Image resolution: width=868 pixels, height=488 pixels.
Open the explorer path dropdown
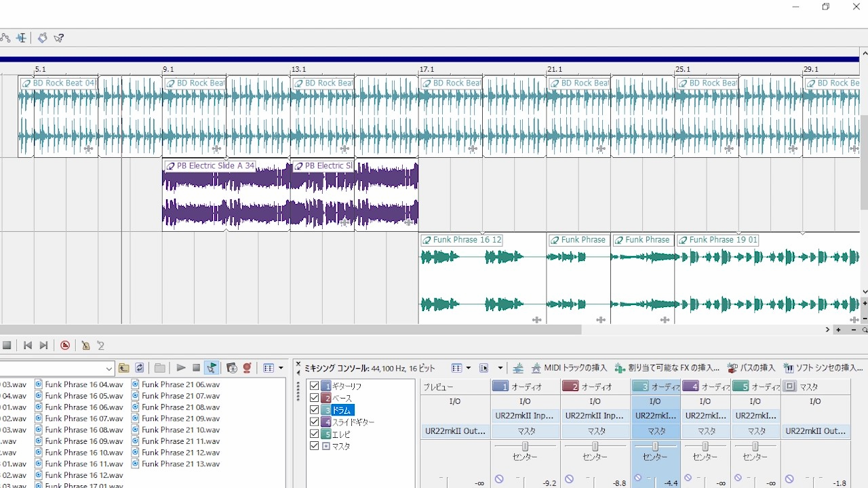(x=109, y=369)
